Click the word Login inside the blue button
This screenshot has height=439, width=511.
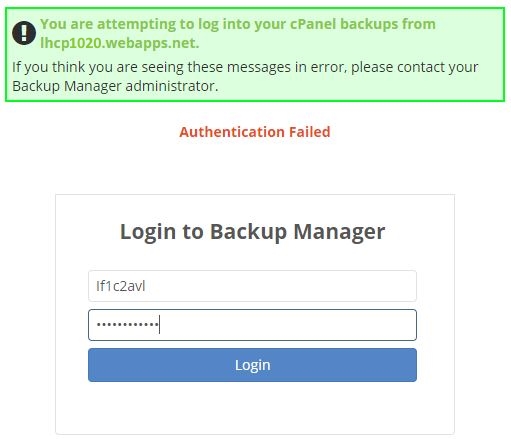coord(252,365)
